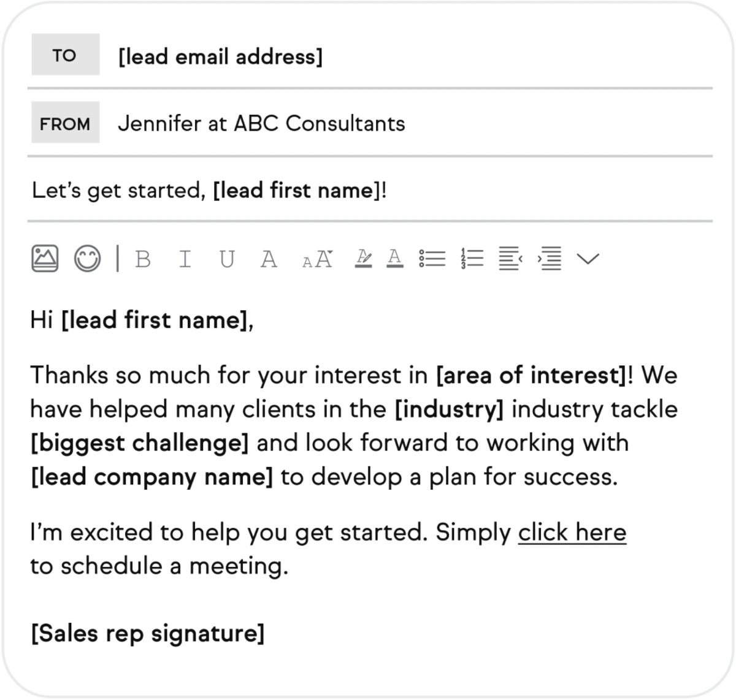Open the emoji smiley picker
This screenshot has height=700, width=736.
click(87, 259)
